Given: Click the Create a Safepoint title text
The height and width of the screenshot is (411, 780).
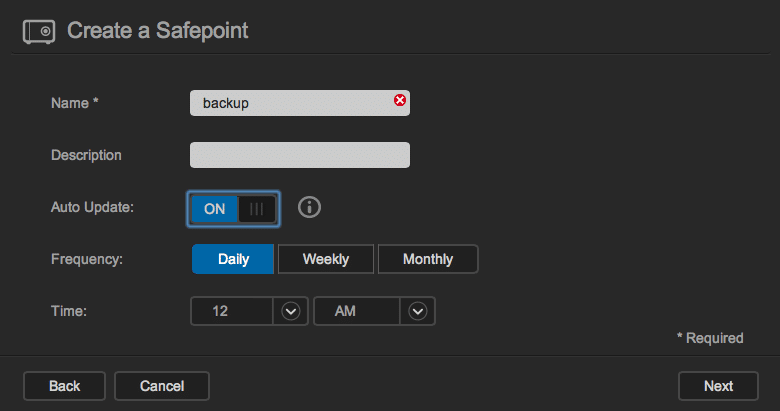Looking at the screenshot, I should (158, 31).
